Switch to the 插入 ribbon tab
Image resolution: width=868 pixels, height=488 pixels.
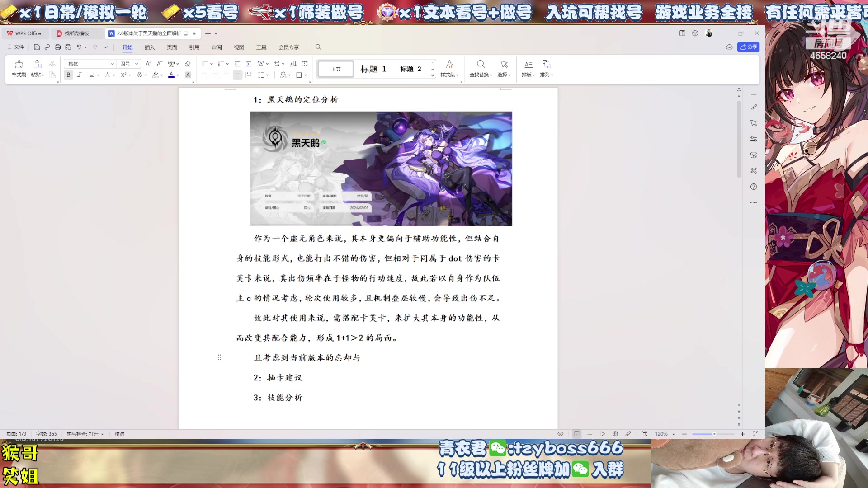tap(149, 47)
